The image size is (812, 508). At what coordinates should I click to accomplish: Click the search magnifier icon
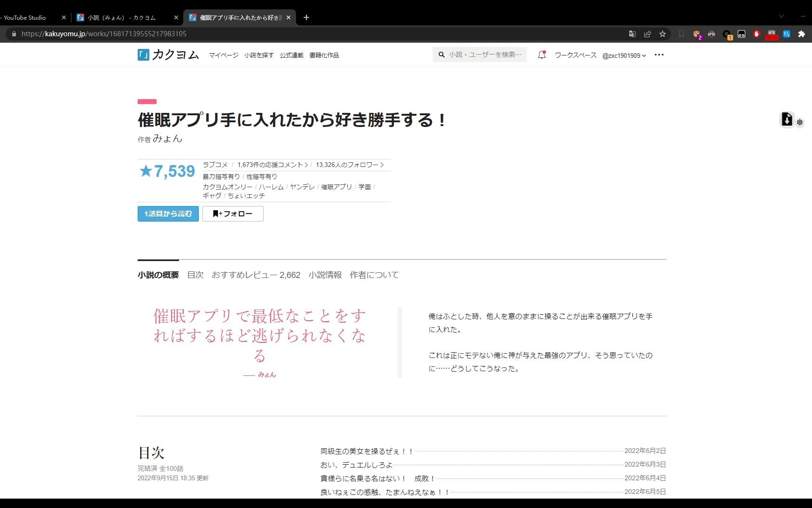click(441, 55)
